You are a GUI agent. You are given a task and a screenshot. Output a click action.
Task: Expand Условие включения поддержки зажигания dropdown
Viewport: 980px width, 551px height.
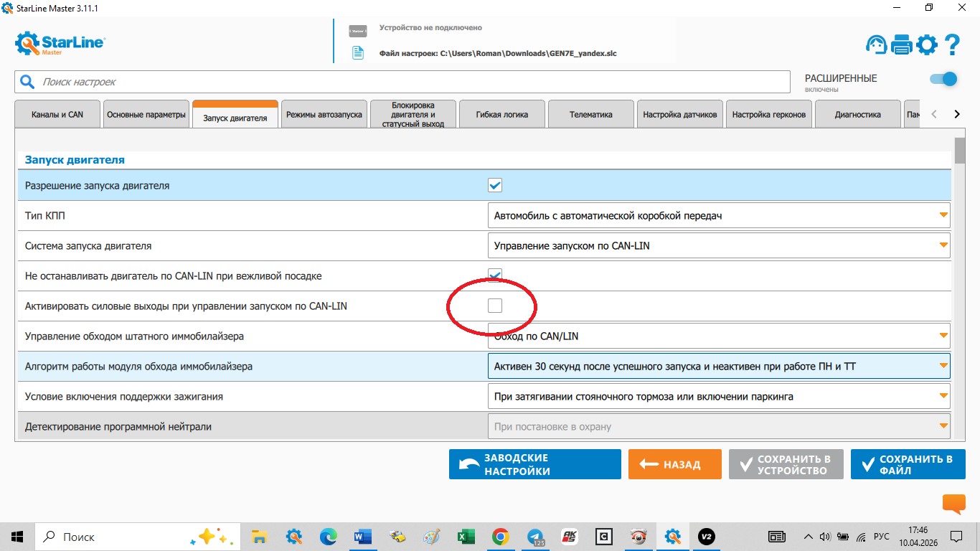718,397
